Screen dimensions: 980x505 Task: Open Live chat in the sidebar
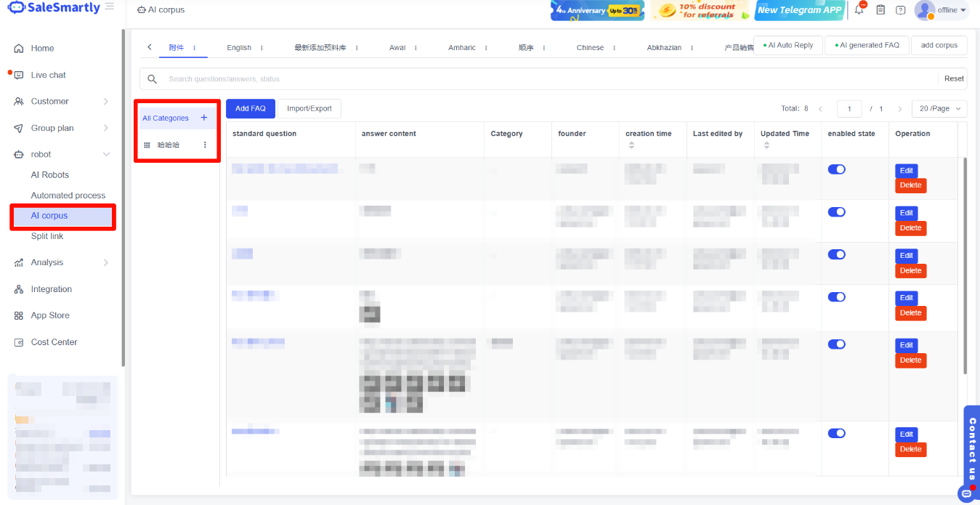(48, 75)
